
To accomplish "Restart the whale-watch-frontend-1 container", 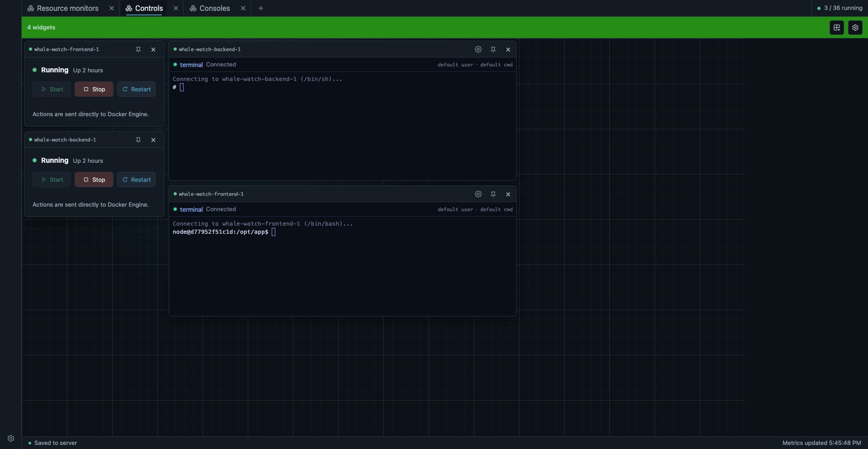I will coord(136,89).
